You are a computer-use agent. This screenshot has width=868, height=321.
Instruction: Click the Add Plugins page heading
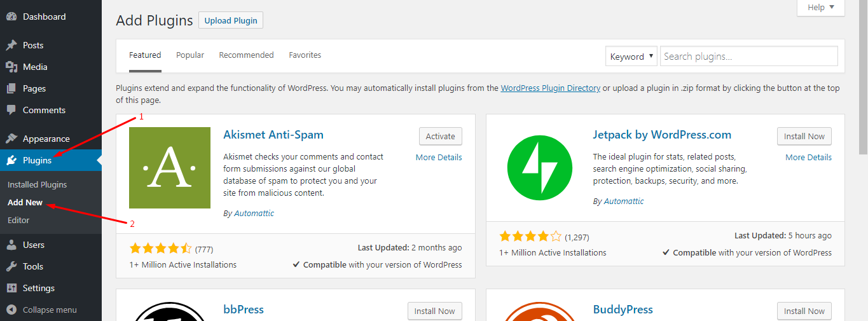click(155, 20)
